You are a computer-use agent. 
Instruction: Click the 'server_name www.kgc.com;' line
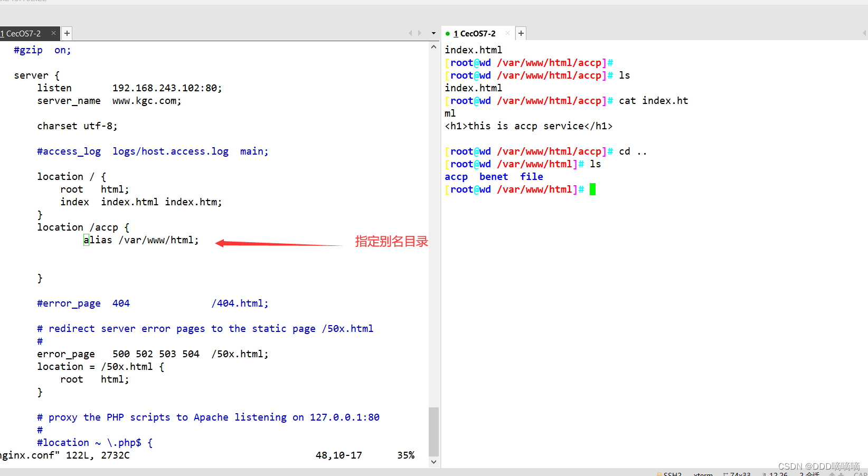109,101
